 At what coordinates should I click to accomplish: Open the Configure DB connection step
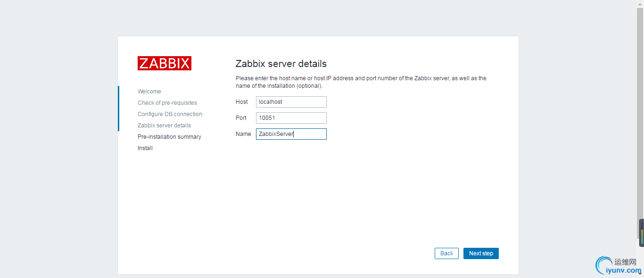pyautogui.click(x=170, y=114)
